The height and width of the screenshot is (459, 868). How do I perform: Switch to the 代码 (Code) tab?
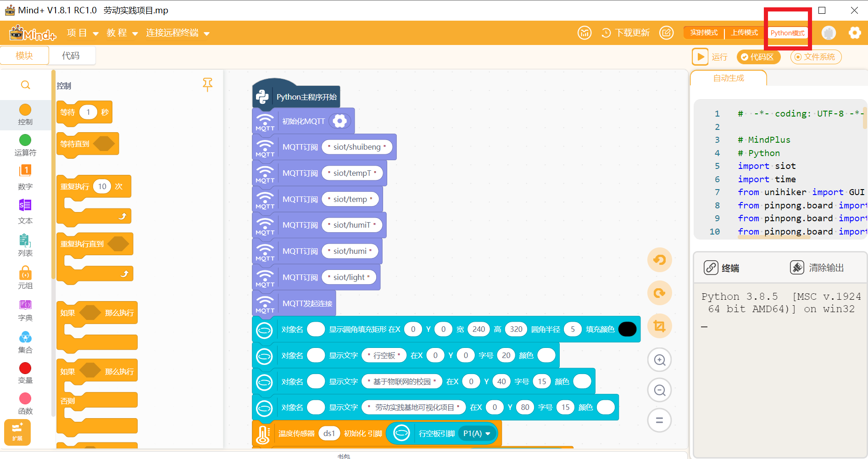[x=71, y=56]
